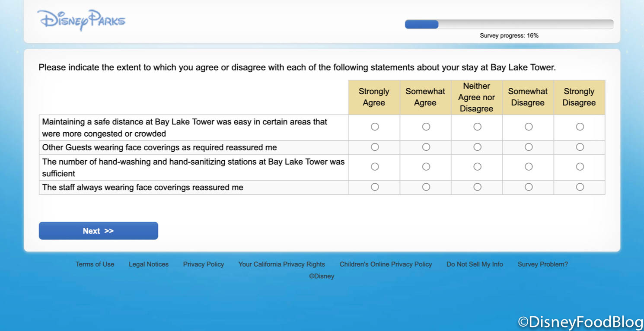View the Privacy Policy link

click(x=204, y=264)
